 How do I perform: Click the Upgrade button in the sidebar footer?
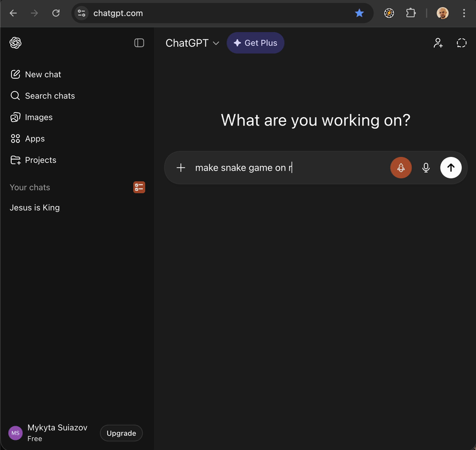point(121,433)
